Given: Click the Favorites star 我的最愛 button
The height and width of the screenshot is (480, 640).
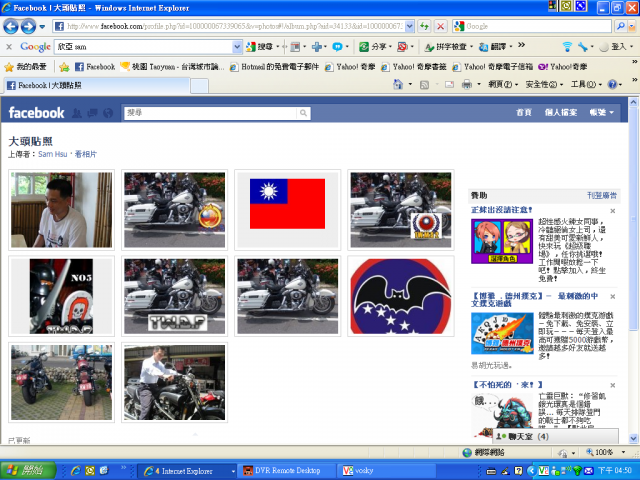Looking at the screenshot, I should pyautogui.click(x=26, y=67).
